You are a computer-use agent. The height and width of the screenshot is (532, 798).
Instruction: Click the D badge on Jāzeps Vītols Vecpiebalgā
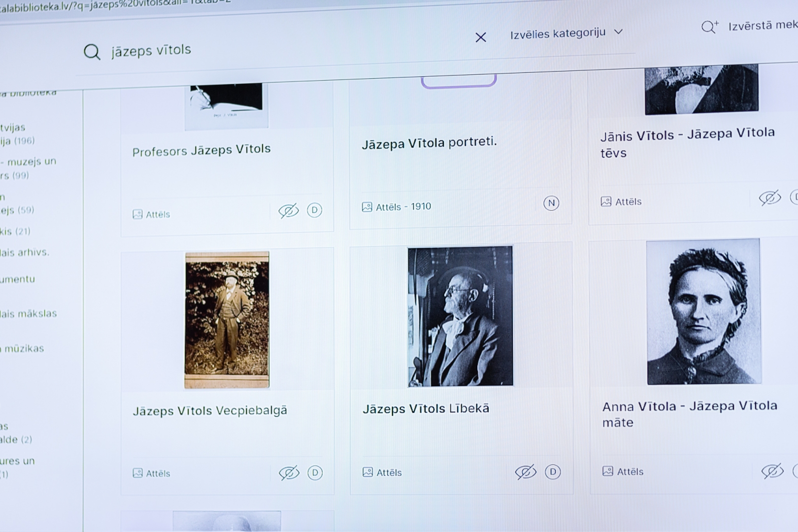pos(315,473)
